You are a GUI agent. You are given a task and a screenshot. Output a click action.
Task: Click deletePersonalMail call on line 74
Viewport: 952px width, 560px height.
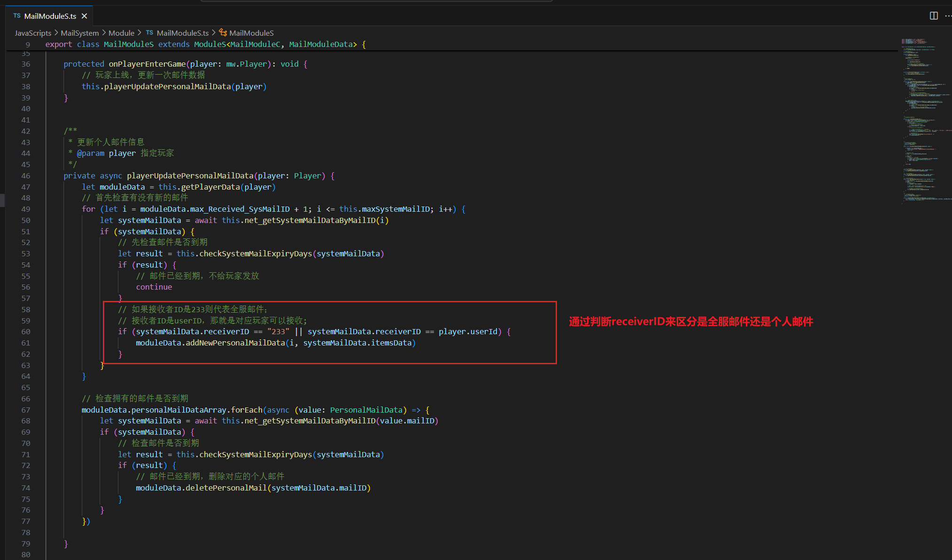pyautogui.click(x=226, y=488)
